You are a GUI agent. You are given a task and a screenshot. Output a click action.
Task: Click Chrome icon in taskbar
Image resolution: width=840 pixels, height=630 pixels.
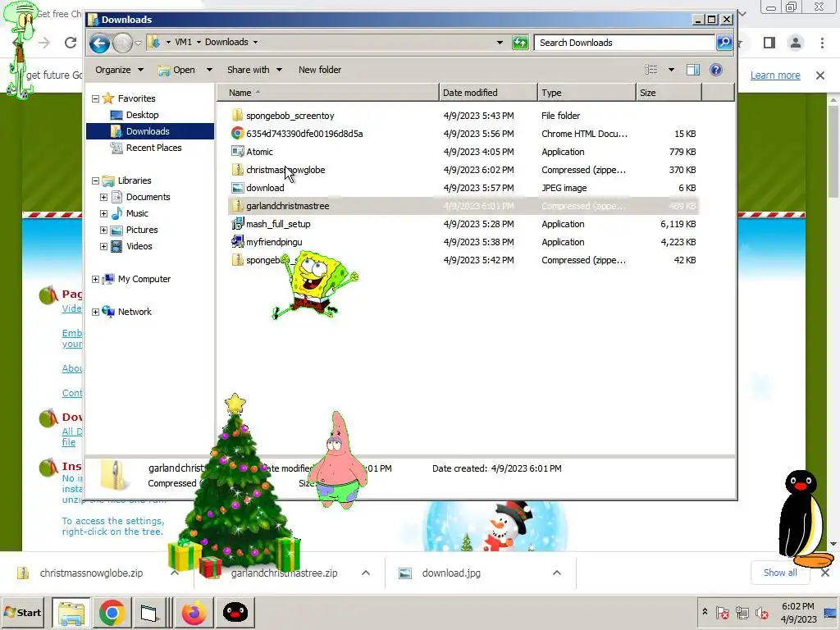coord(112,612)
